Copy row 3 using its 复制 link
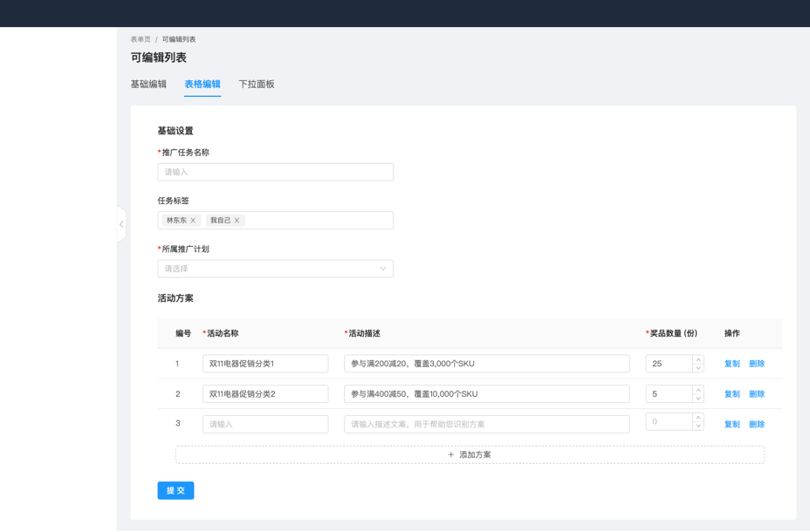The width and height of the screenshot is (810, 532). [731, 424]
